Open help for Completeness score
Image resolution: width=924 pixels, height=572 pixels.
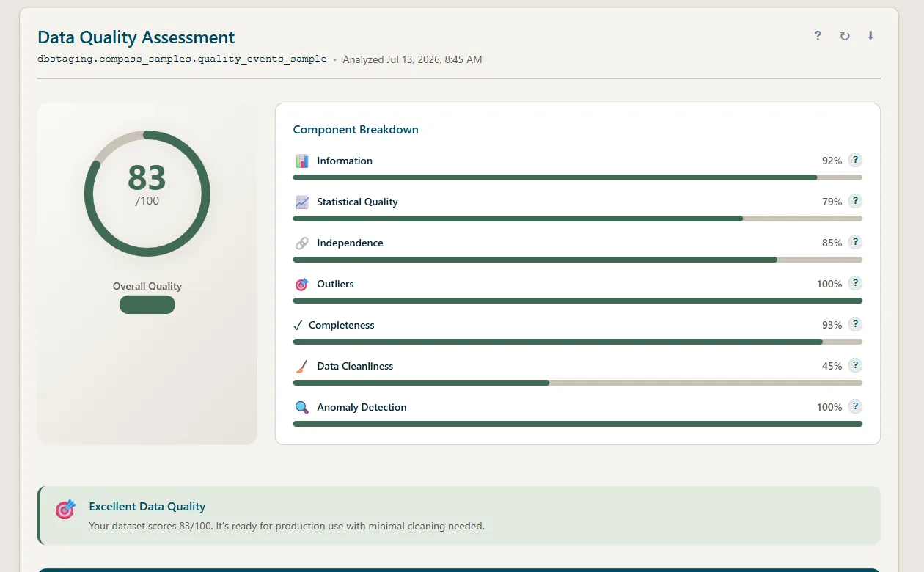pos(855,325)
